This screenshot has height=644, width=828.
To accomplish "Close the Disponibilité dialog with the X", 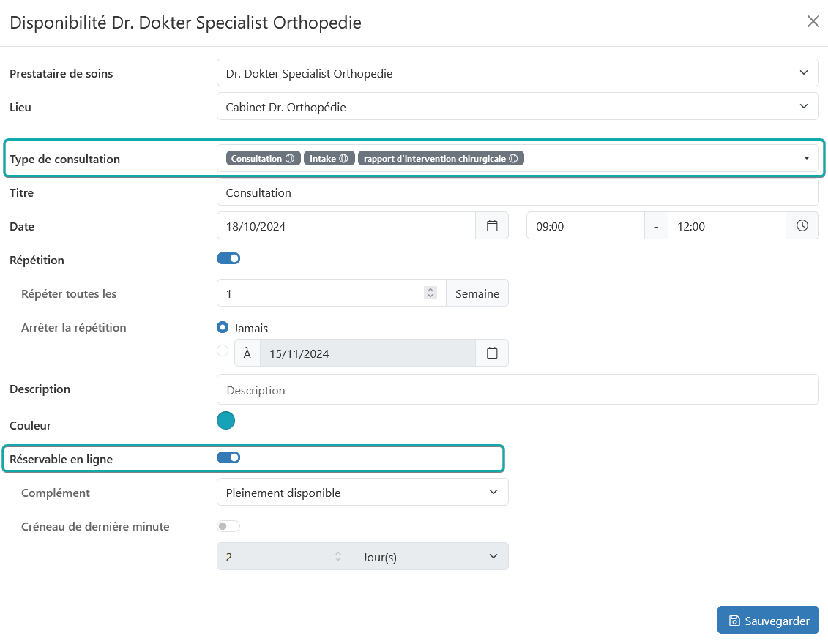I will pyautogui.click(x=813, y=22).
